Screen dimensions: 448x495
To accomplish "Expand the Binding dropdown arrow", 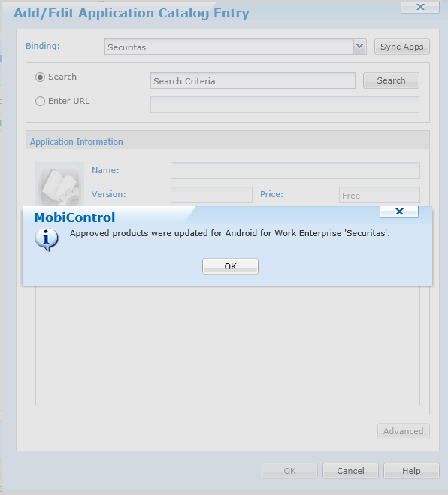I will [359, 47].
